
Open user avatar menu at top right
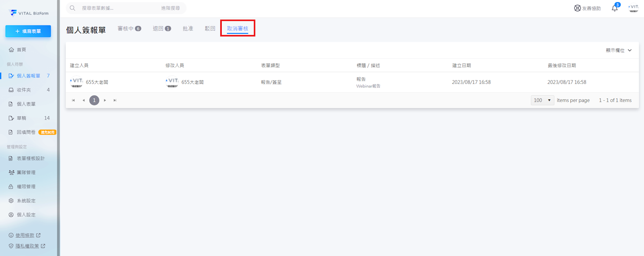pos(633,8)
